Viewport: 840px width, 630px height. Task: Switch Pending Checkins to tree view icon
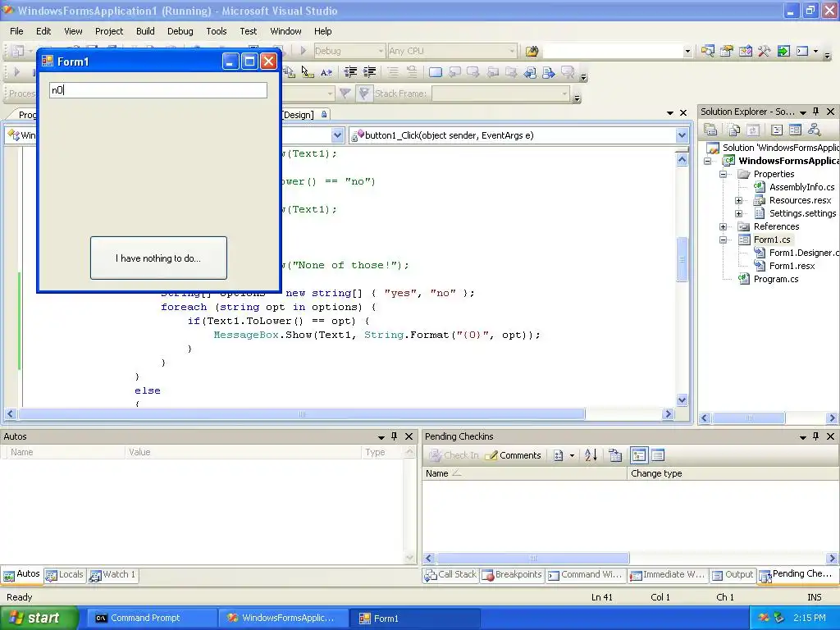click(638, 455)
